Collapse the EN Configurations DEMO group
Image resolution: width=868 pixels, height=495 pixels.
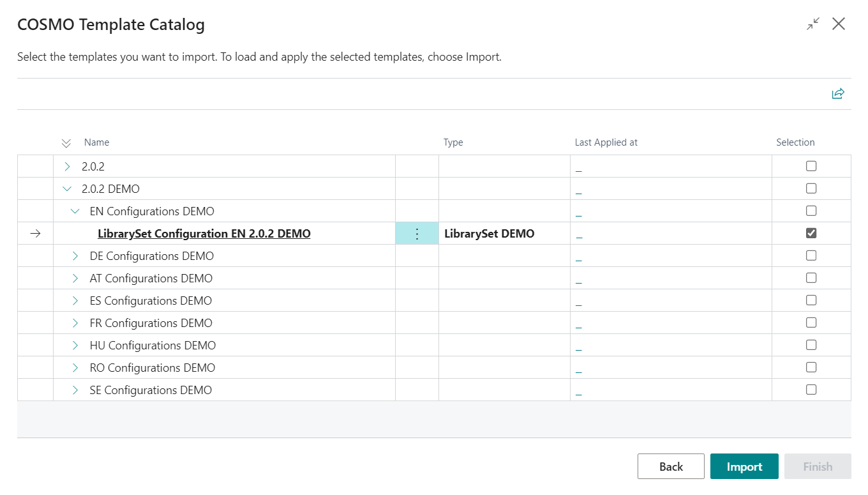tap(75, 211)
